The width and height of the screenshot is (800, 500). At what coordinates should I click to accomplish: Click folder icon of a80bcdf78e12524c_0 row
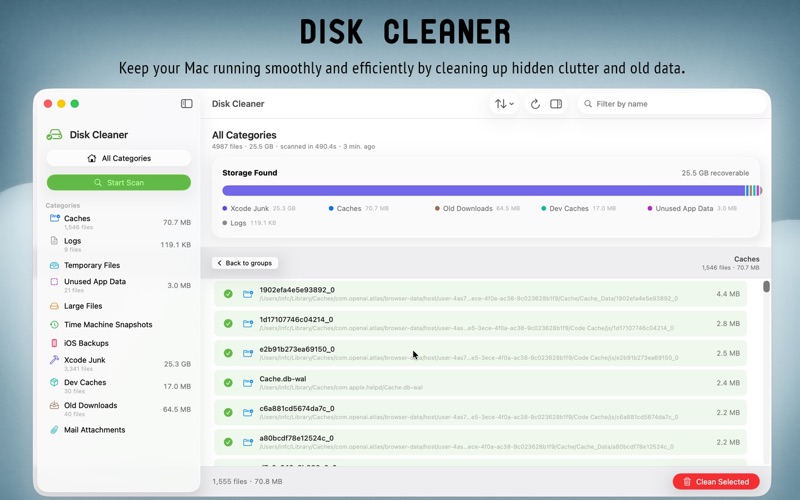coord(248,442)
